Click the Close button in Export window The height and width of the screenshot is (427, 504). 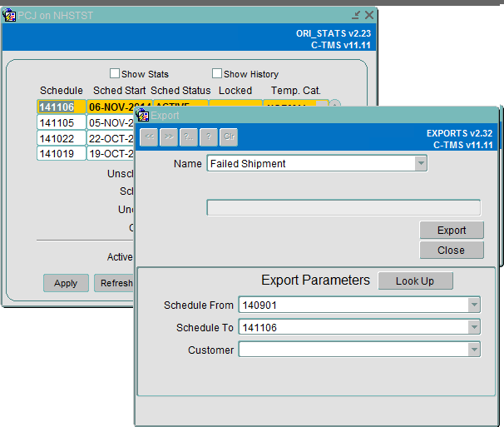pos(452,250)
